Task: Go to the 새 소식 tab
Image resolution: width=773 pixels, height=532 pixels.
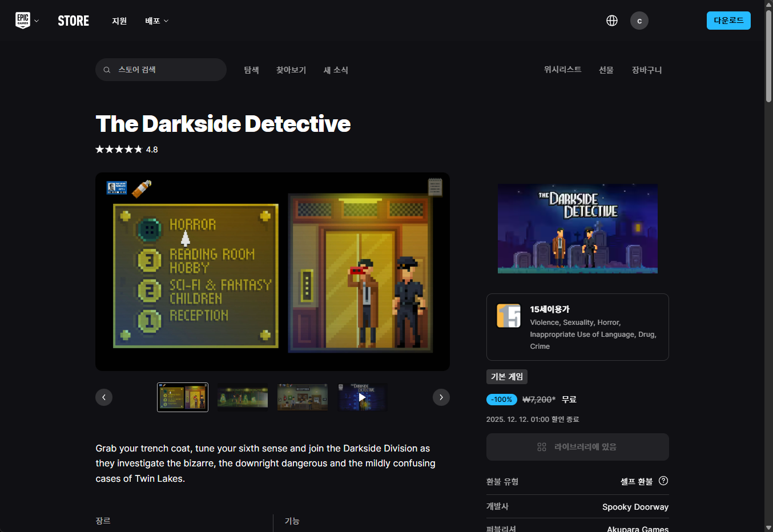Action: click(336, 70)
